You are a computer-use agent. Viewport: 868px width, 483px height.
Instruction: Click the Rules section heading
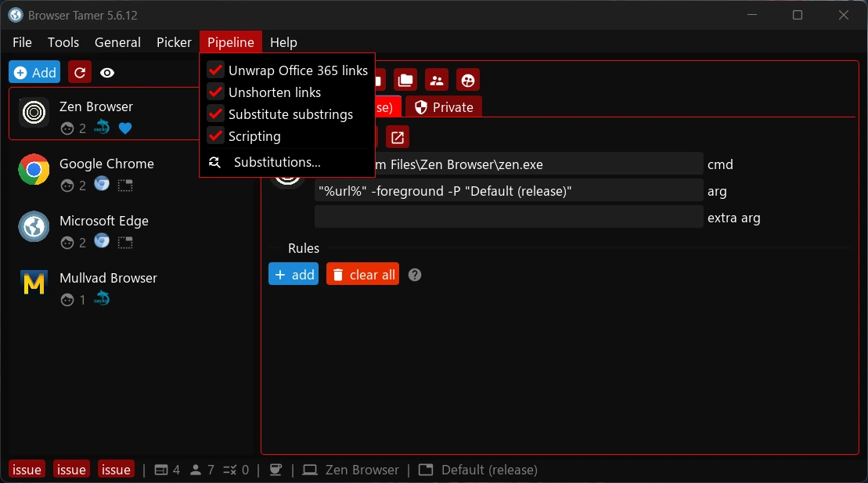pyautogui.click(x=304, y=248)
